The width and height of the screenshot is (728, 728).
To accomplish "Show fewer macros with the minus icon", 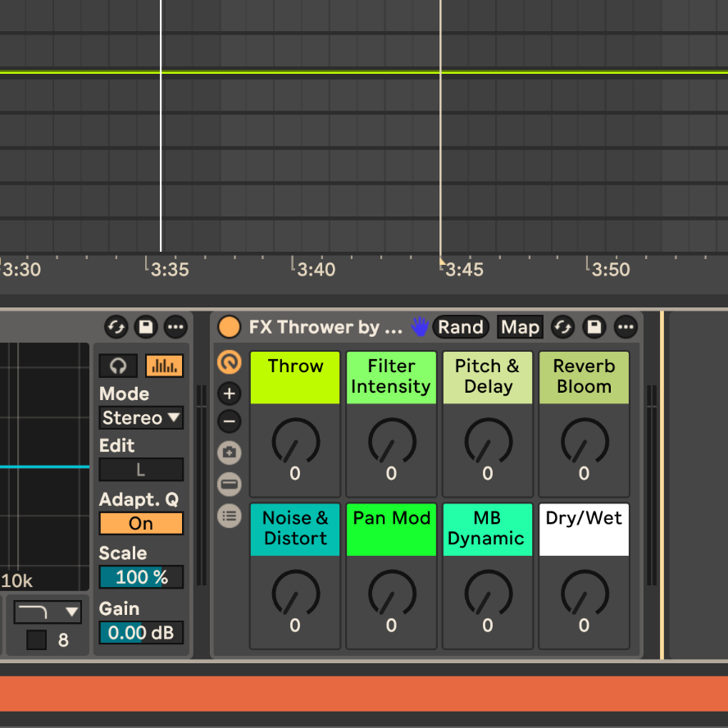I will click(x=230, y=422).
